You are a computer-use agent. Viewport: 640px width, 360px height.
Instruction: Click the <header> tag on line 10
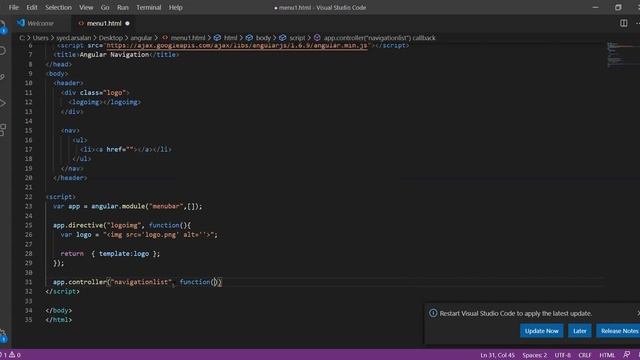(x=68, y=83)
